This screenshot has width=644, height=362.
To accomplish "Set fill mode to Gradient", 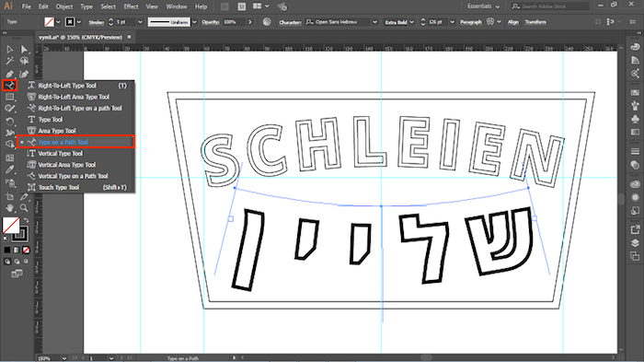I will [x=17, y=250].
